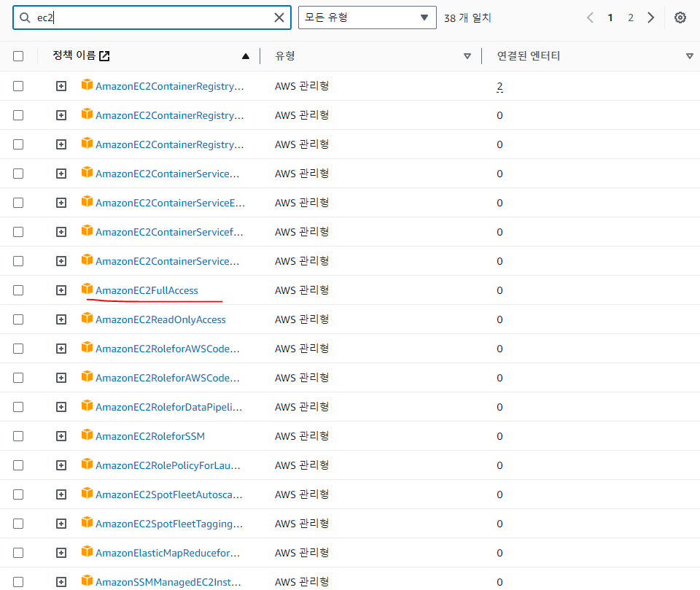Expand AmazonEC2SpotFleetTagging... policy details

point(61,524)
